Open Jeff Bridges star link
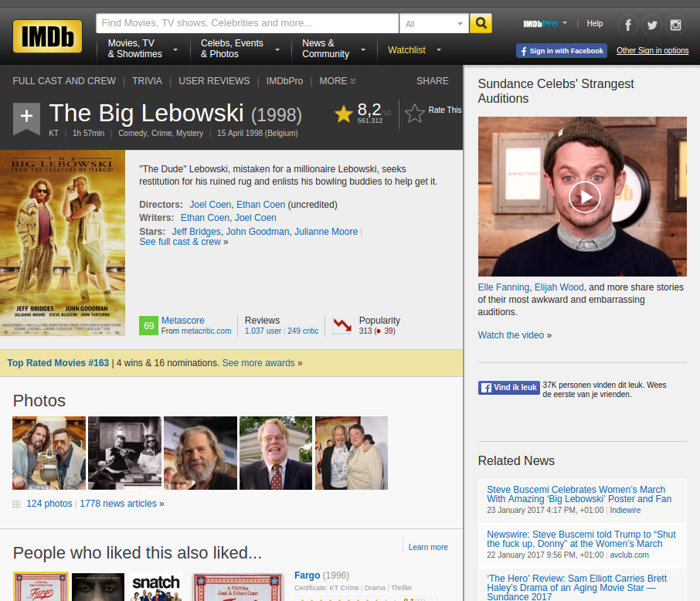This screenshot has width=700, height=601. [x=195, y=232]
